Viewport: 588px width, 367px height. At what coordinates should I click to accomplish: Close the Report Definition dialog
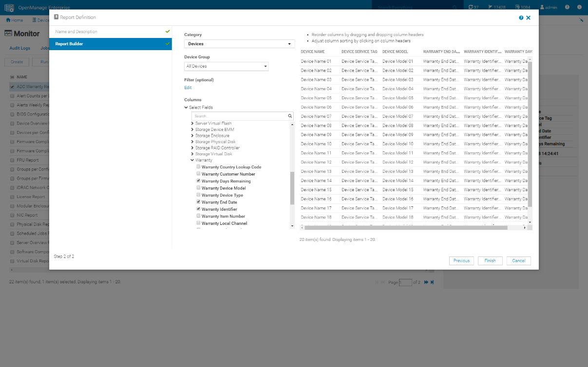click(528, 18)
